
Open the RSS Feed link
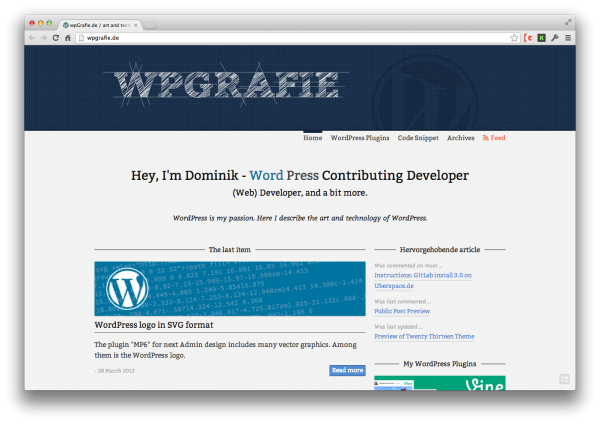[x=494, y=138]
